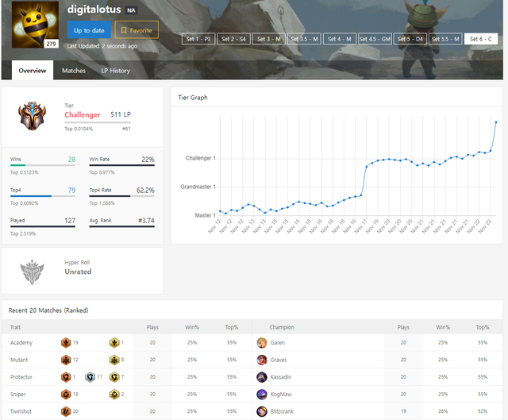
Task: Click Protector gold trait icon with 7
Action: (x=114, y=377)
